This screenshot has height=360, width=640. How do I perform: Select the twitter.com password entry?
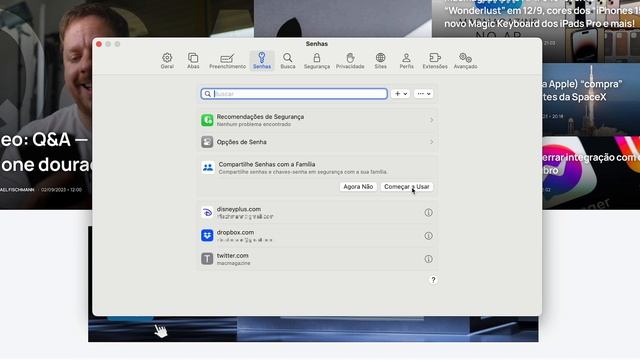click(x=318, y=259)
